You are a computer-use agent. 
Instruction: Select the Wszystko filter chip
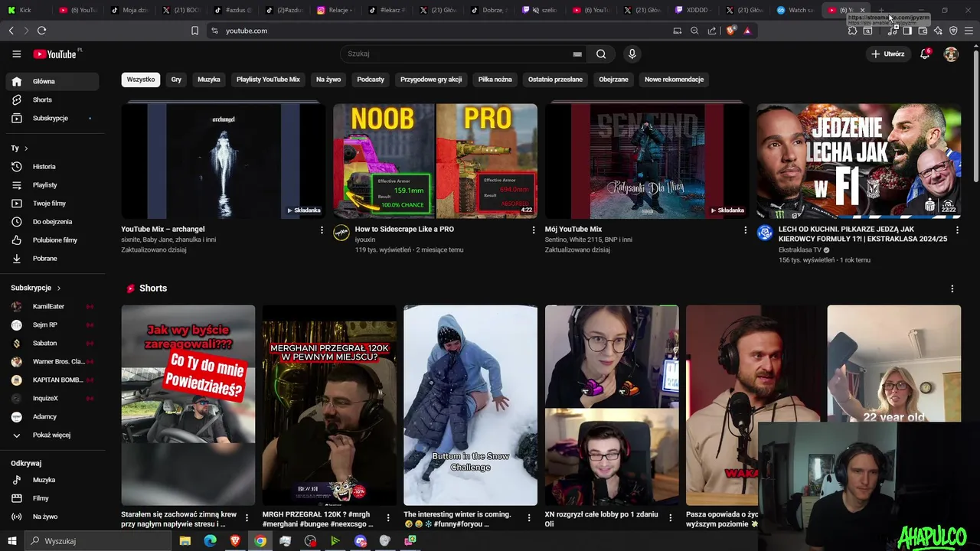[141, 80]
